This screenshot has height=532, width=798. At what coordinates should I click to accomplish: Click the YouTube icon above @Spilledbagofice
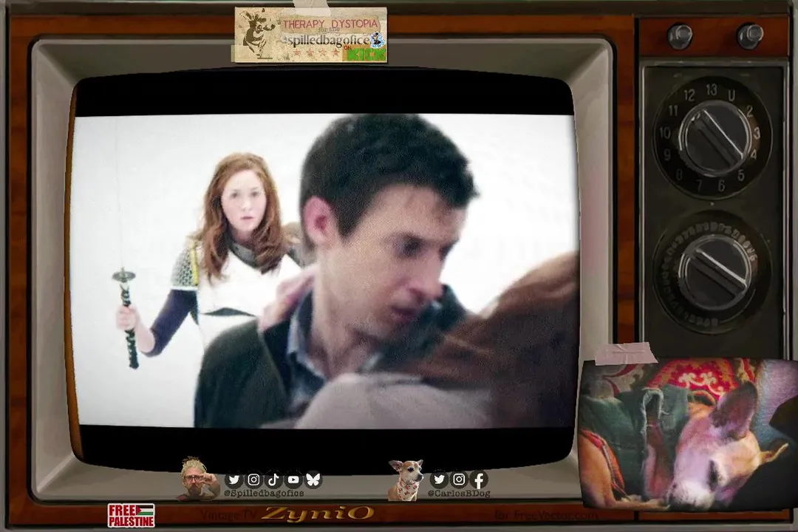pos(293,480)
